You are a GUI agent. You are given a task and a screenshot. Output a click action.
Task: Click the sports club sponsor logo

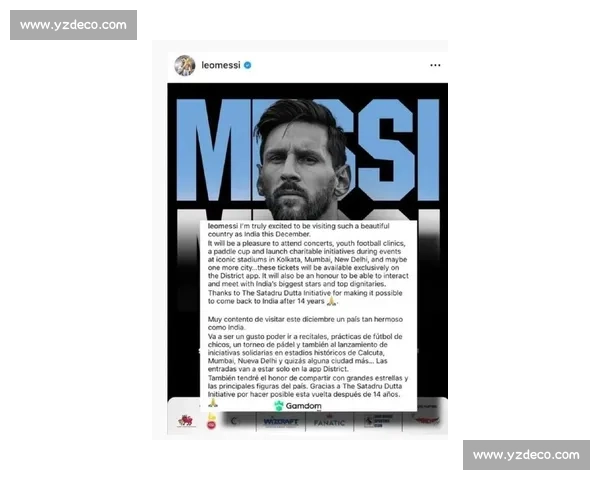(378, 421)
